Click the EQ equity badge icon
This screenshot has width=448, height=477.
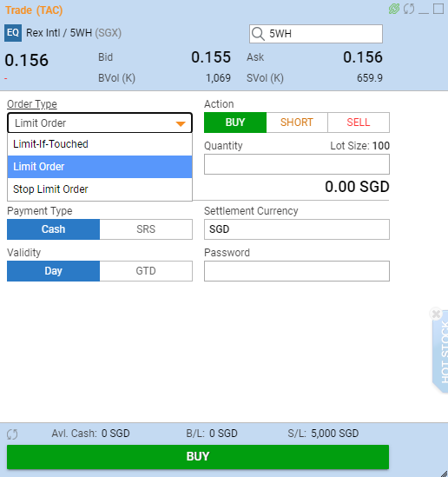pyautogui.click(x=13, y=32)
